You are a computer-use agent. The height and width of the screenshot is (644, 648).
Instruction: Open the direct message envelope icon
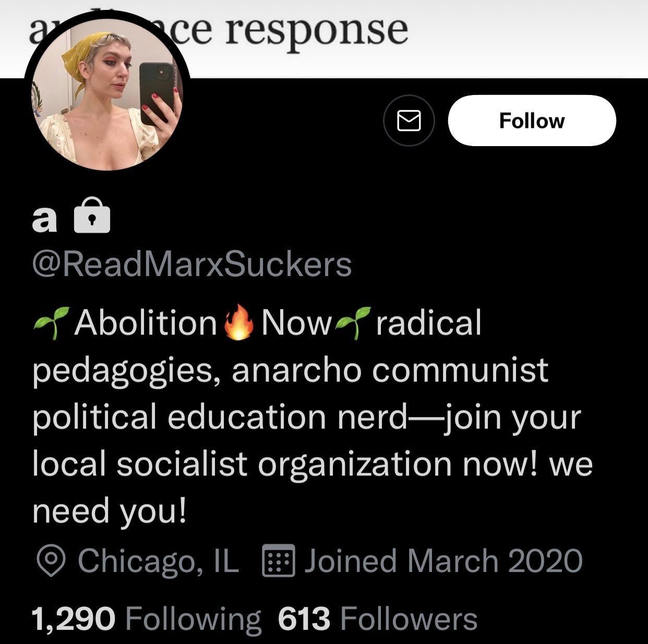(x=409, y=121)
